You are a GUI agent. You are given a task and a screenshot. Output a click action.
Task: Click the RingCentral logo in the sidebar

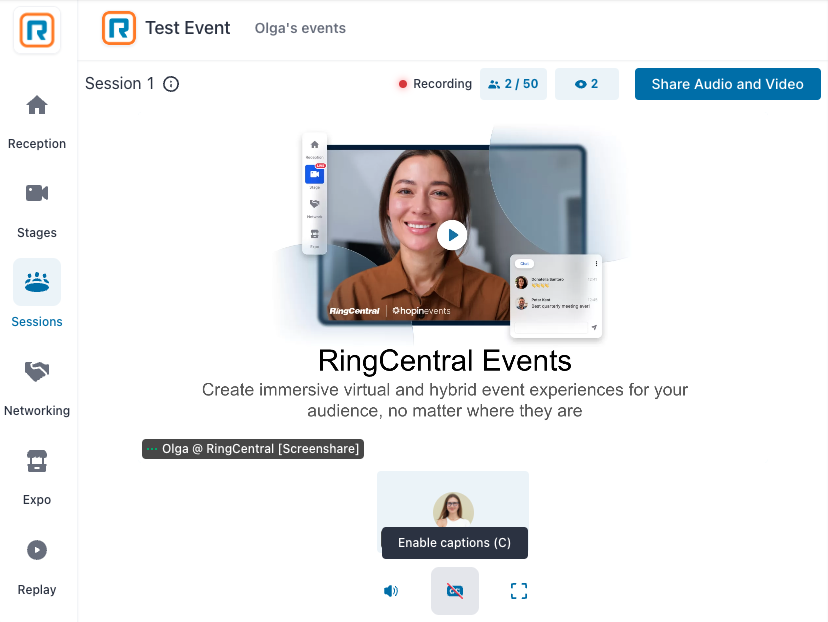coord(37,30)
